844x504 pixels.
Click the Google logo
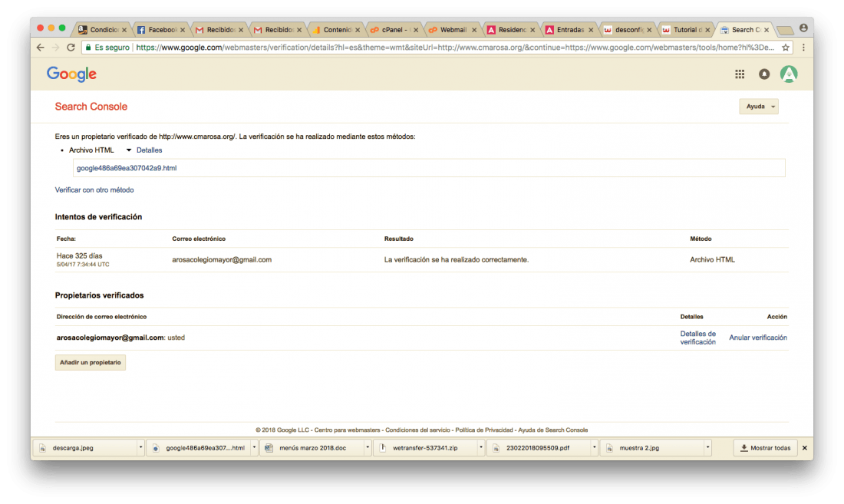[71, 74]
